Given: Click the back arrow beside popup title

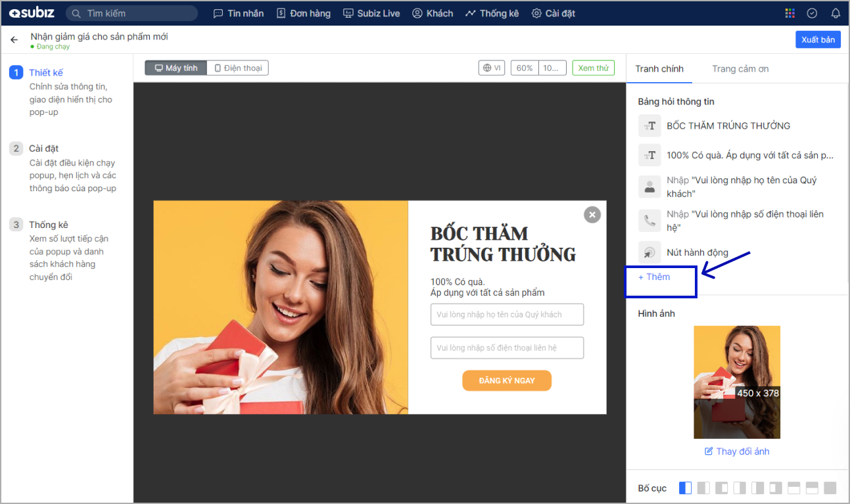Looking at the screenshot, I should tap(14, 40).
